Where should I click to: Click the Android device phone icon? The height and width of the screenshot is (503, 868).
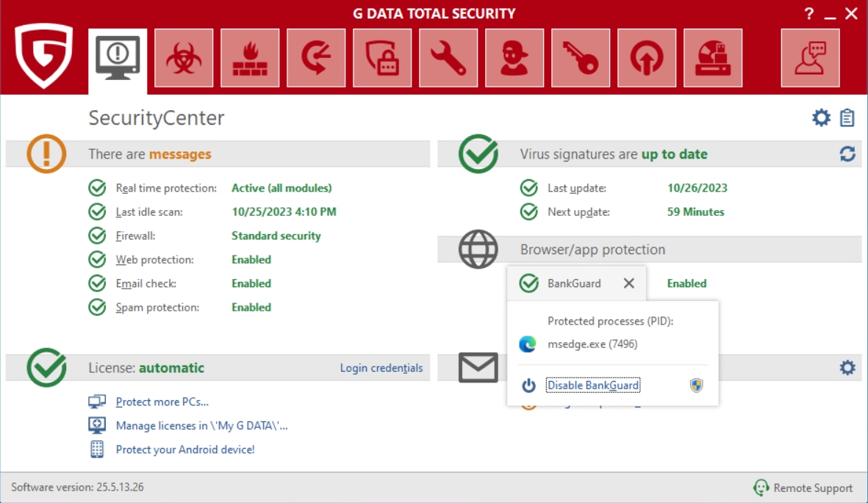[x=97, y=449]
